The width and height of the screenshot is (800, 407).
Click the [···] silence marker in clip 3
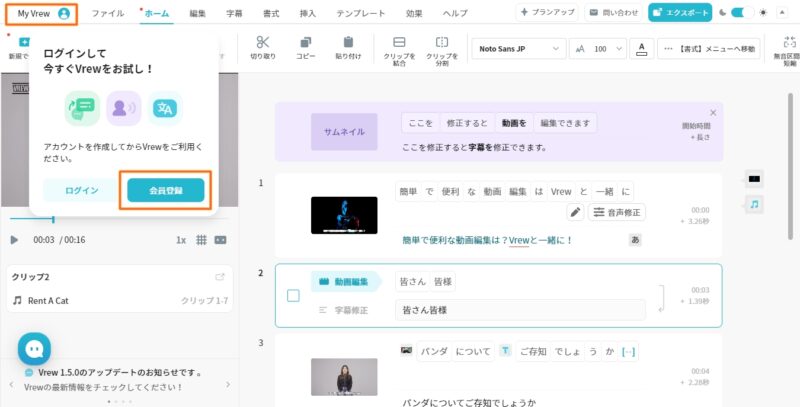point(628,351)
